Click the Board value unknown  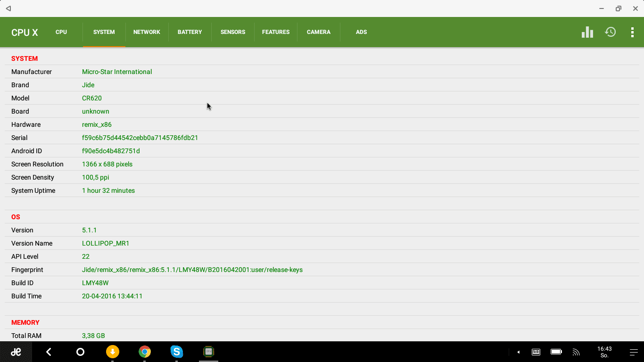coord(96,111)
